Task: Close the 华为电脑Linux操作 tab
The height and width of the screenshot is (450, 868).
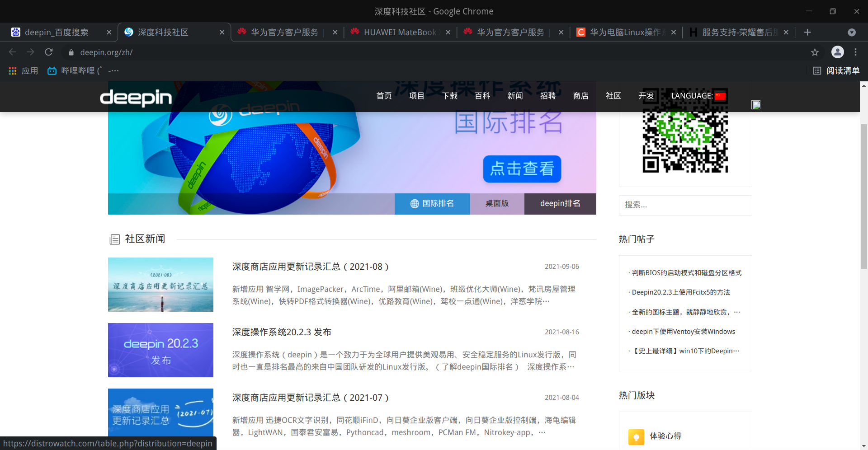Action: pyautogui.click(x=674, y=32)
